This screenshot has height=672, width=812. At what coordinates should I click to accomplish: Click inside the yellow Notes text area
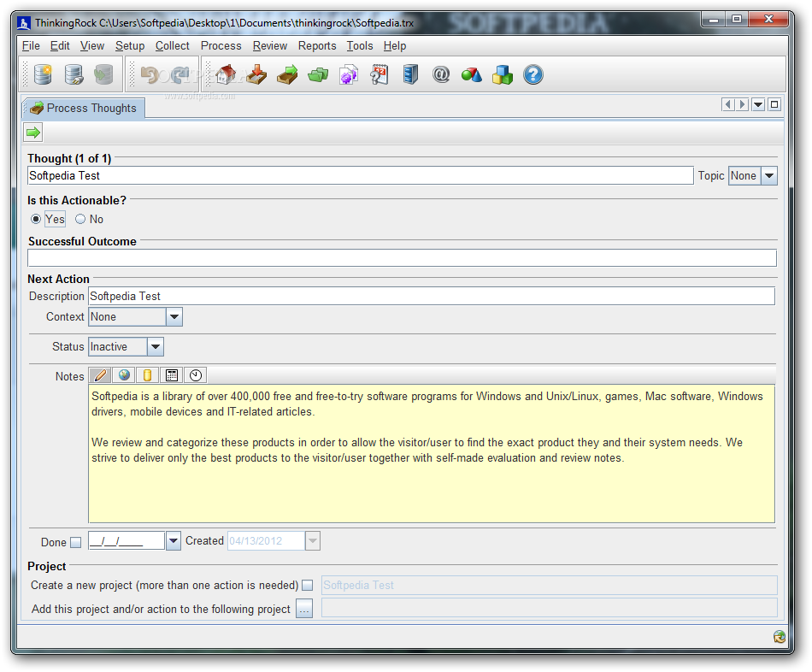(432, 454)
